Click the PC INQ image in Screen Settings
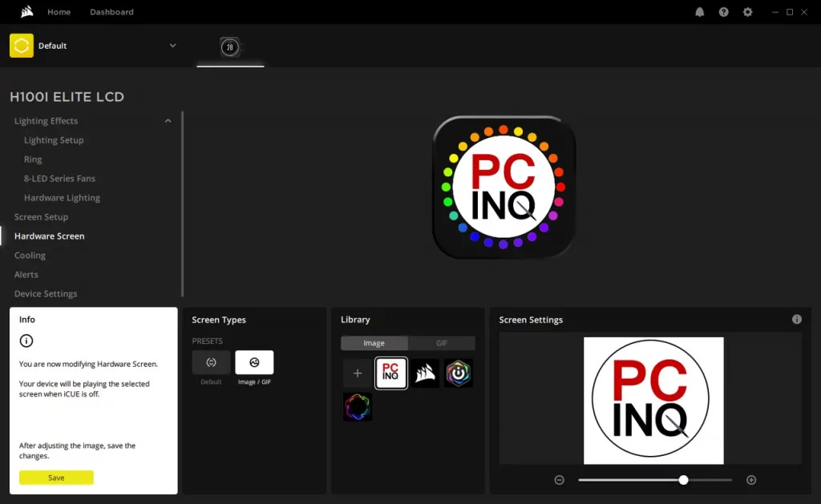 pos(654,401)
